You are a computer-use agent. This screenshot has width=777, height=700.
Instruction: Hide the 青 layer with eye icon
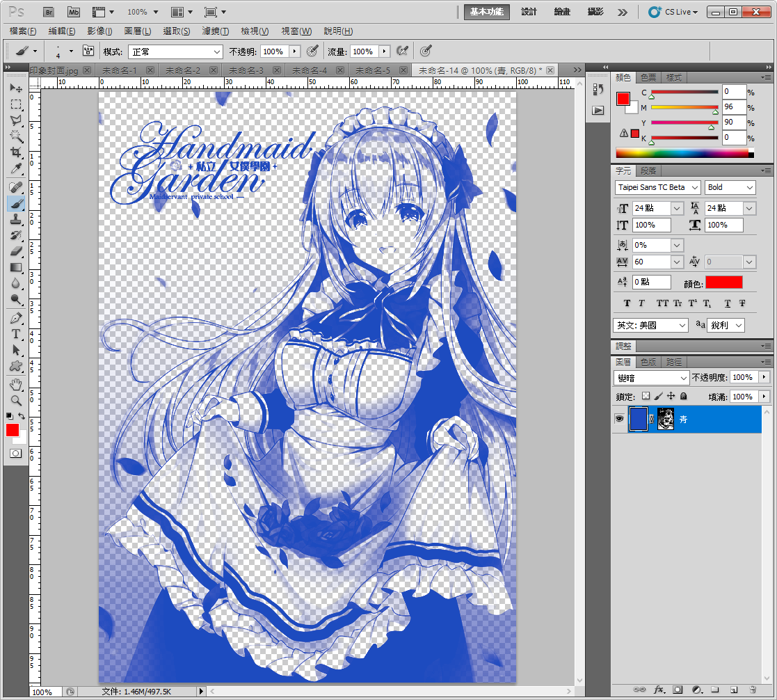619,419
